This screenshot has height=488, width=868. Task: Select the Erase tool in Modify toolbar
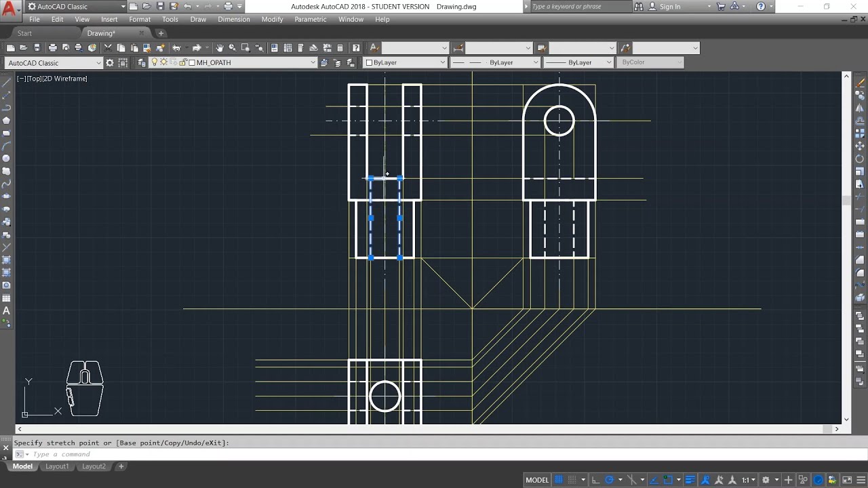click(860, 83)
